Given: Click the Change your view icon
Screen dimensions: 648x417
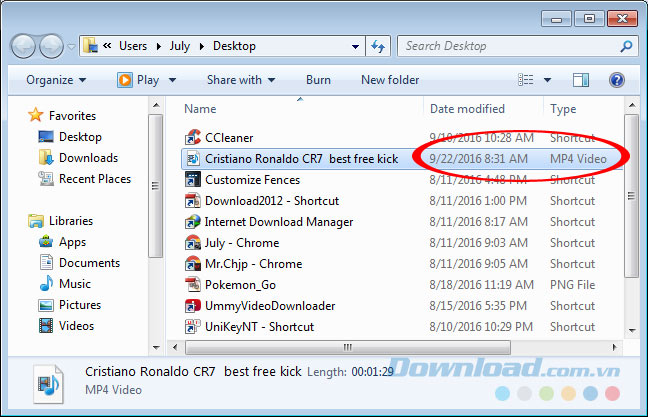Looking at the screenshot, I should (x=525, y=80).
